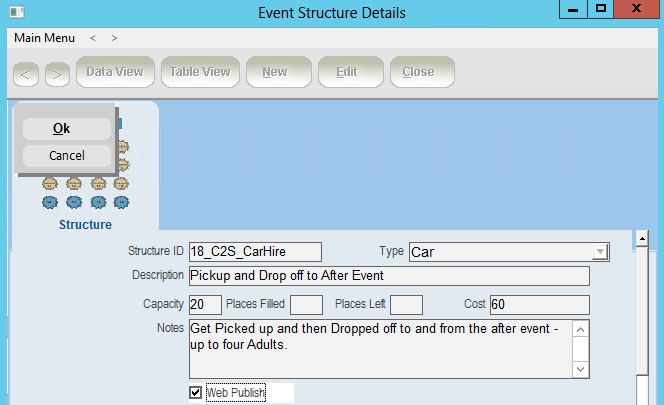Switch to Data View
Screen dimensions: 664x405
(x=115, y=72)
